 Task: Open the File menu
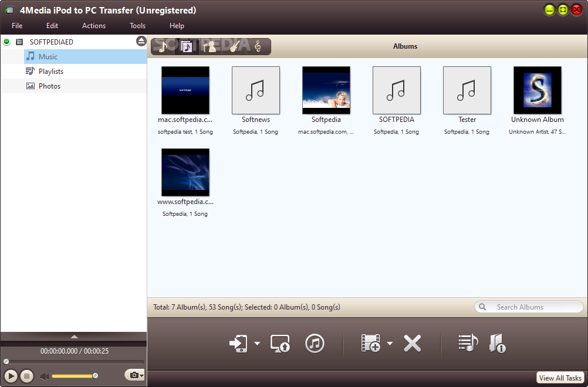click(17, 25)
